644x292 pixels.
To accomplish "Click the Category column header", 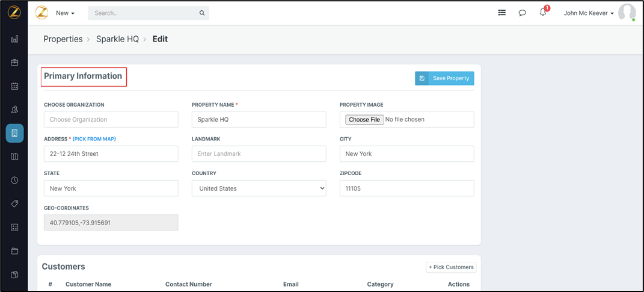I will [x=380, y=284].
